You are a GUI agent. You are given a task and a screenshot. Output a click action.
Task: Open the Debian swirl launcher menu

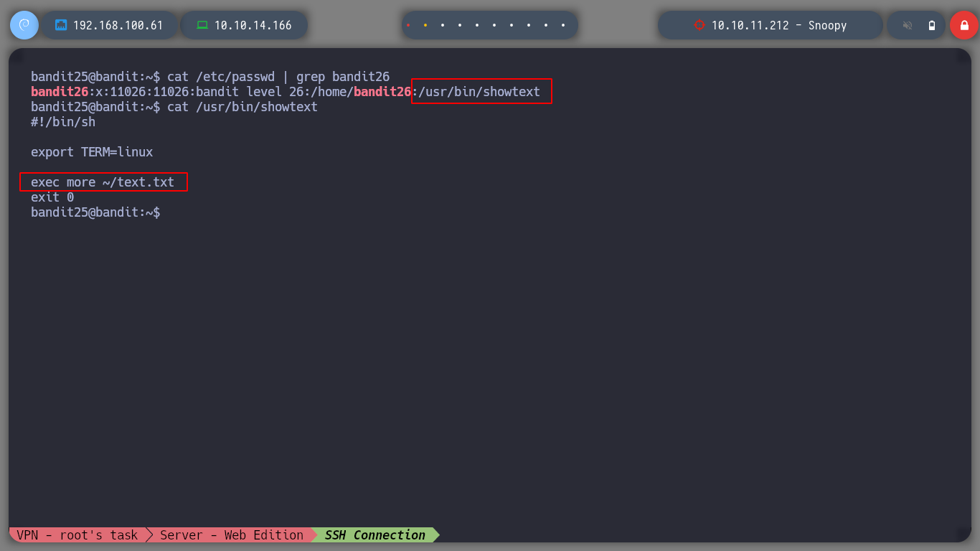24,25
